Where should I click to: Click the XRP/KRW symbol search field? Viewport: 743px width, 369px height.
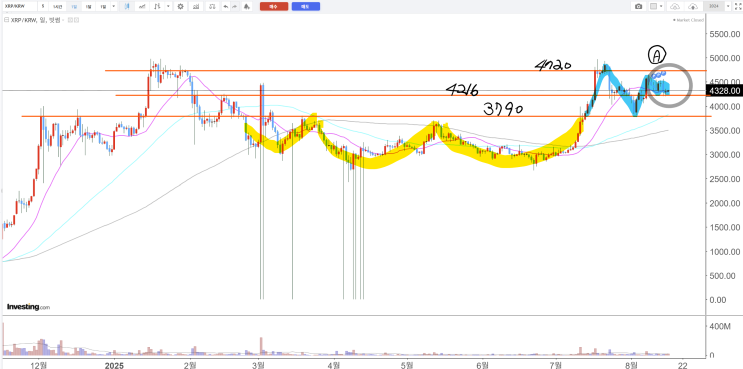19,6
